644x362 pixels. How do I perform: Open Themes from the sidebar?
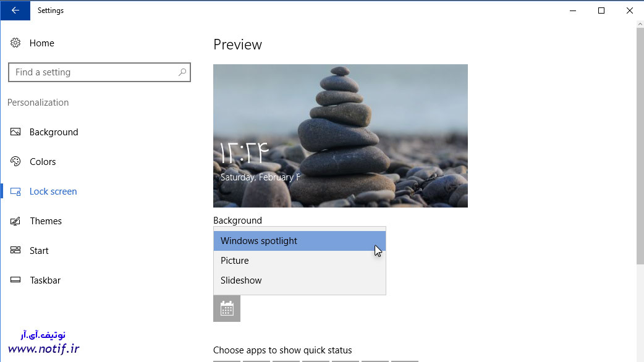tap(45, 221)
